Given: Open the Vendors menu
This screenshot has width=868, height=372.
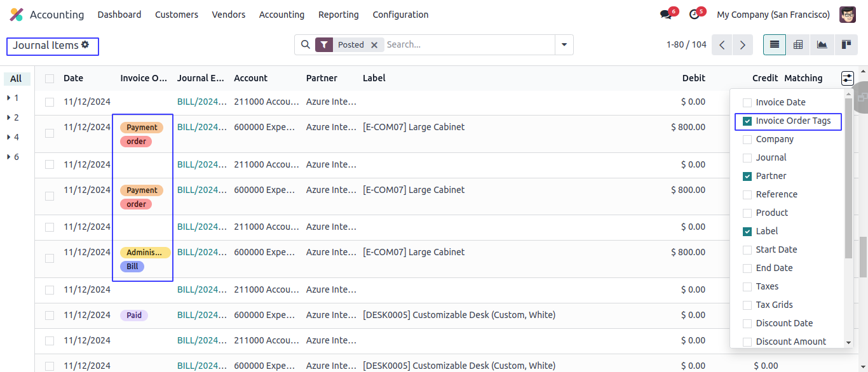Looking at the screenshot, I should 228,15.
